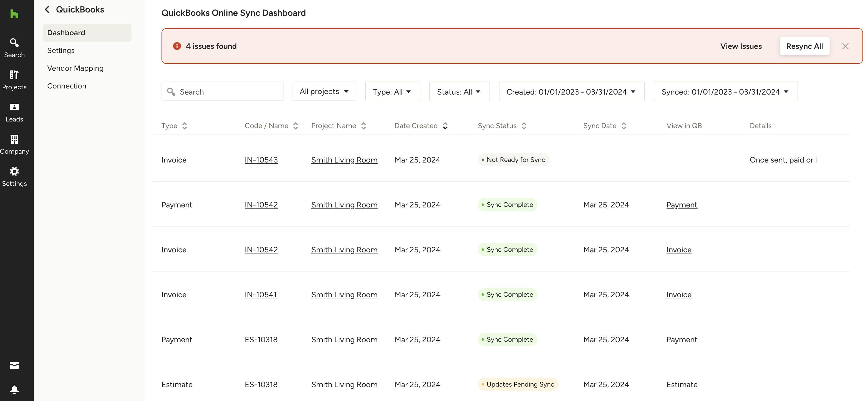868x401 pixels.
Task: View Estimate in QB for ES-10318
Action: pyautogui.click(x=682, y=385)
